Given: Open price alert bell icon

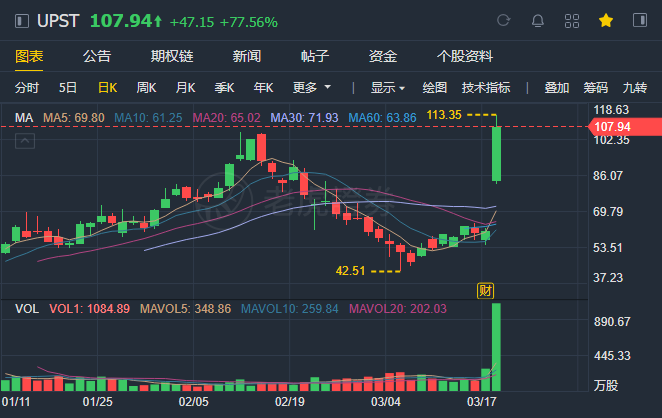Looking at the screenshot, I should point(537,20).
